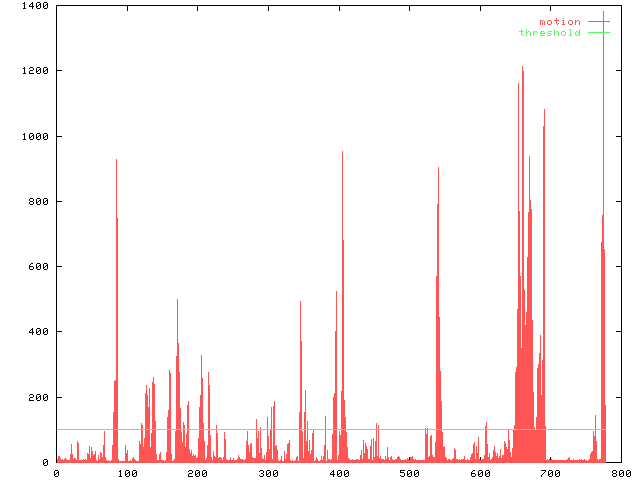Viewport: 640px width, 480px height.
Task: Select the red motion legend line sample
Action: pos(598,22)
